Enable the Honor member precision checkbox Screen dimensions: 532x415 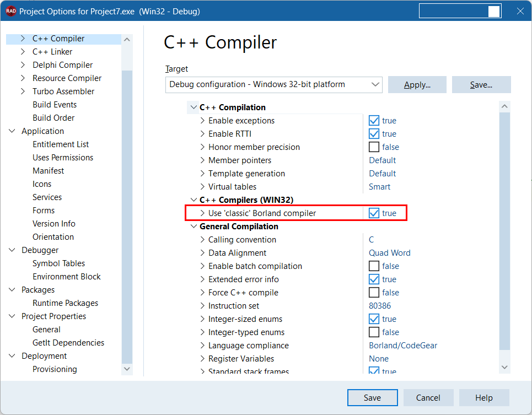(x=374, y=147)
